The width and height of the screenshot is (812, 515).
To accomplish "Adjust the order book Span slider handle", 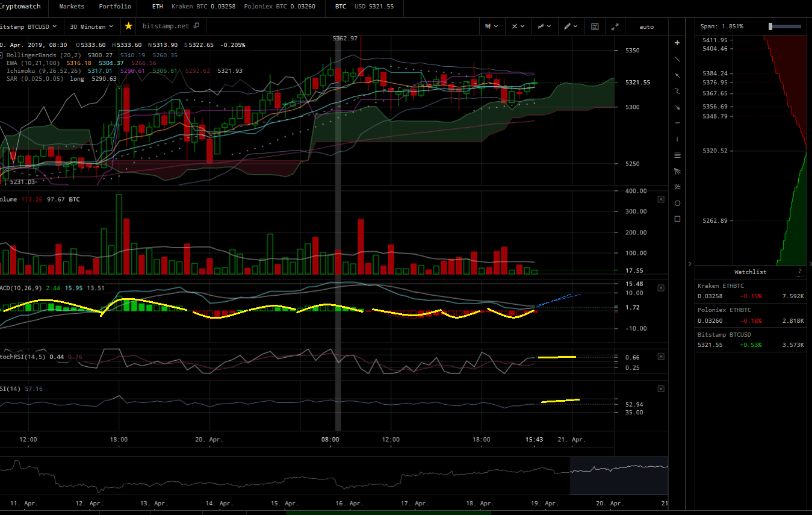I will 770,27.
